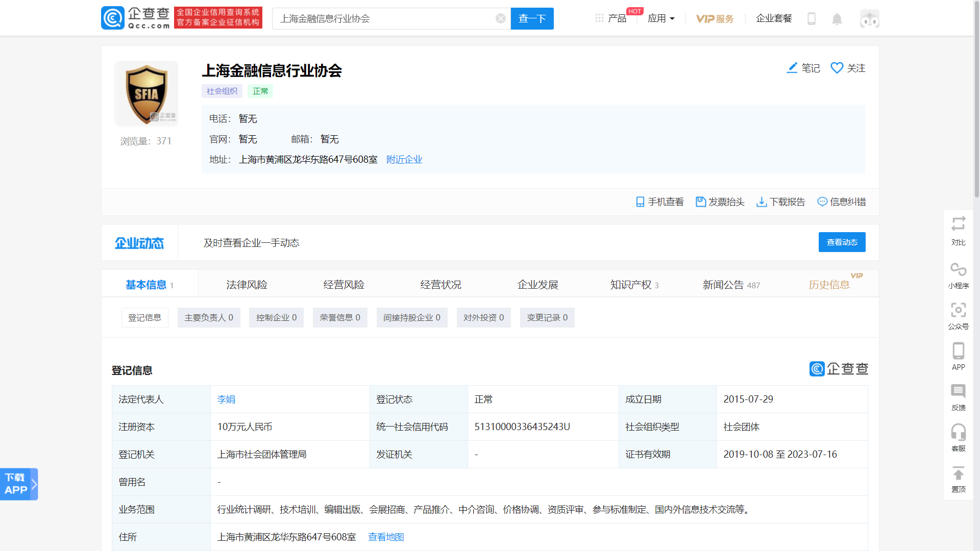Screen dimensions: 980x551
Task: Open legal representative 李娟 link
Action: (226, 399)
